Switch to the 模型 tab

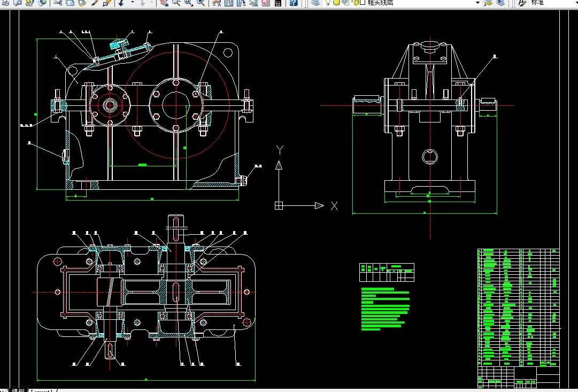(18, 390)
